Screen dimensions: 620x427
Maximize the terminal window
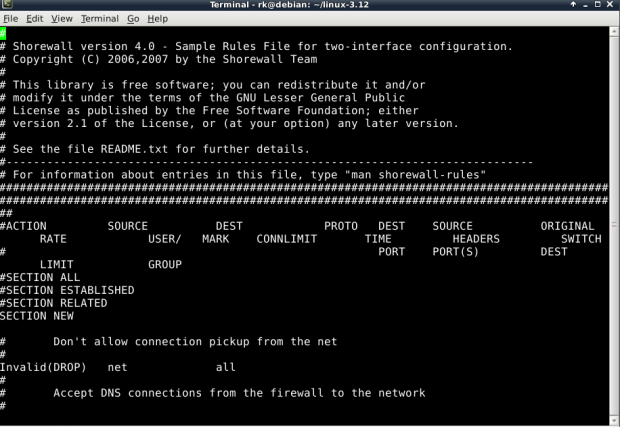point(598,4)
